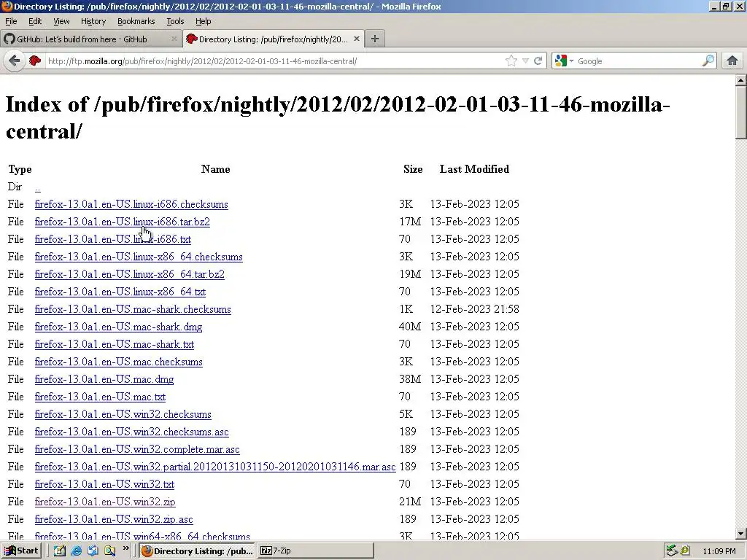Screen dimensions: 747x560
Task: Open win32.checksums file link
Action: pyautogui.click(x=123, y=414)
